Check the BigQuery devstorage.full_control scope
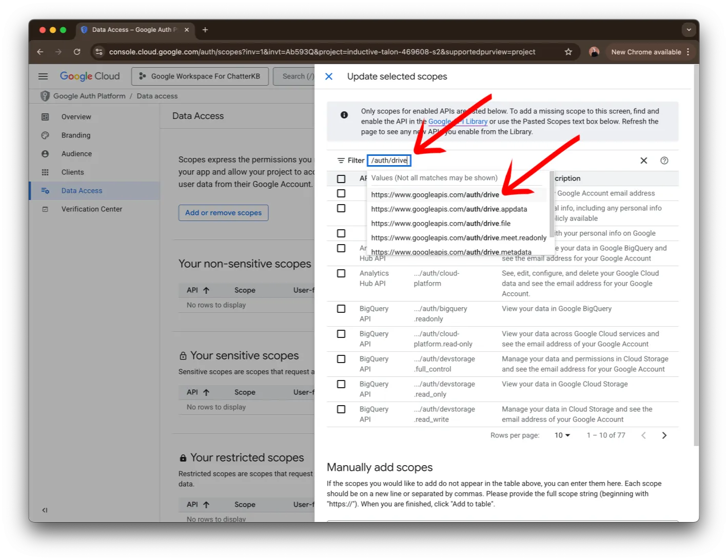The width and height of the screenshot is (728, 560). pos(341,359)
